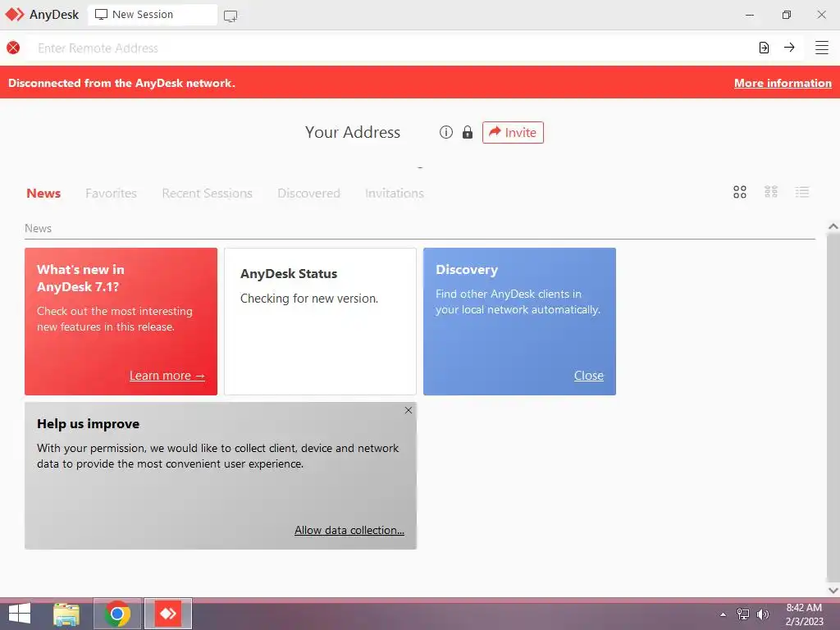Click the Invite button
840x630 pixels.
click(x=513, y=132)
